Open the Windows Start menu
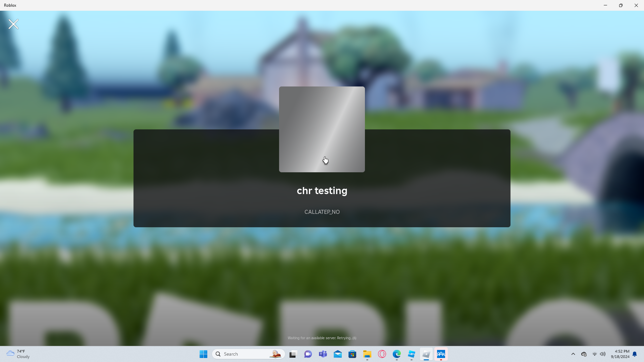Screen dimensions: 644x362 (203, 354)
